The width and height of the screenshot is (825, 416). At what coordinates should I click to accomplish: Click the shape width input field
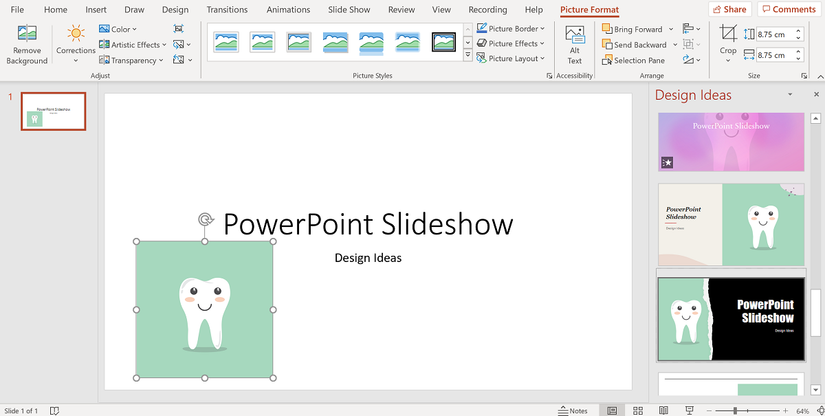(x=776, y=55)
